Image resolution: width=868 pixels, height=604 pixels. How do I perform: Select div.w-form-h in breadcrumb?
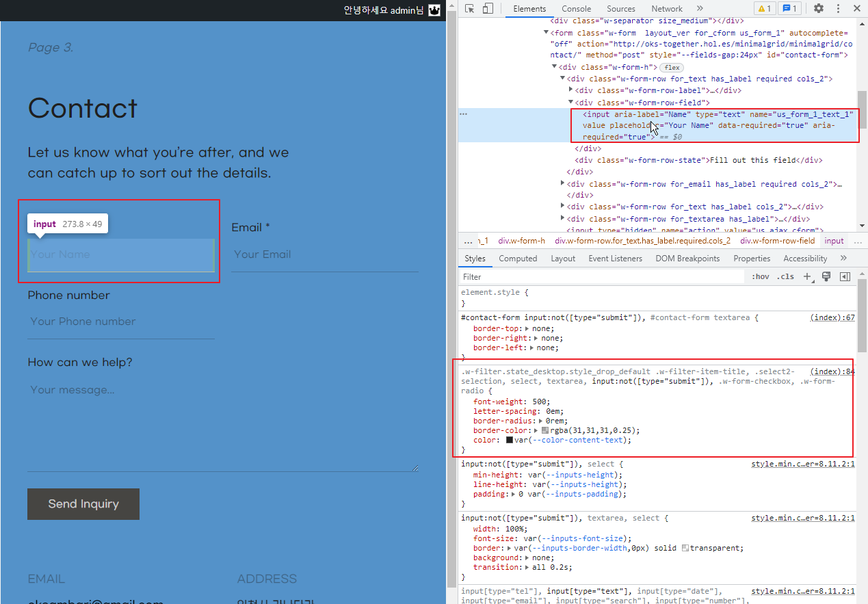[x=521, y=241]
